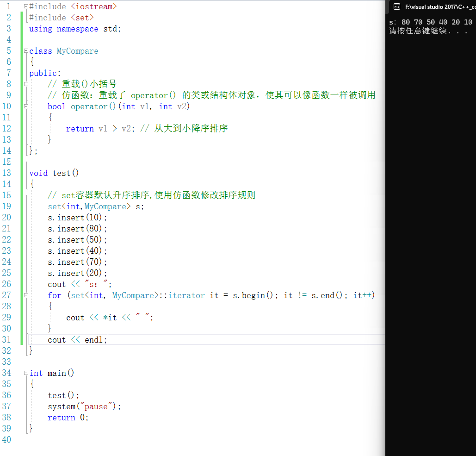
Task: Click 'it != s.end();' loop condition
Action: (x=315, y=295)
